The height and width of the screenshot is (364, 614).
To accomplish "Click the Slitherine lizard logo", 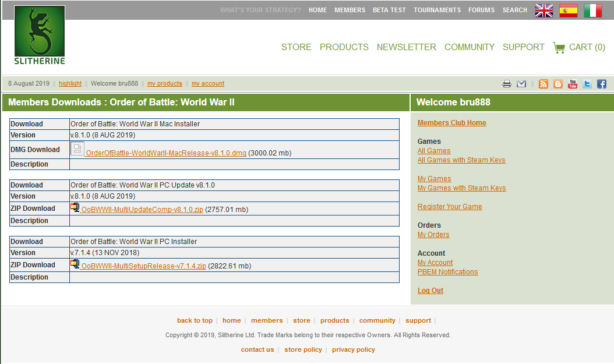I will [x=40, y=35].
